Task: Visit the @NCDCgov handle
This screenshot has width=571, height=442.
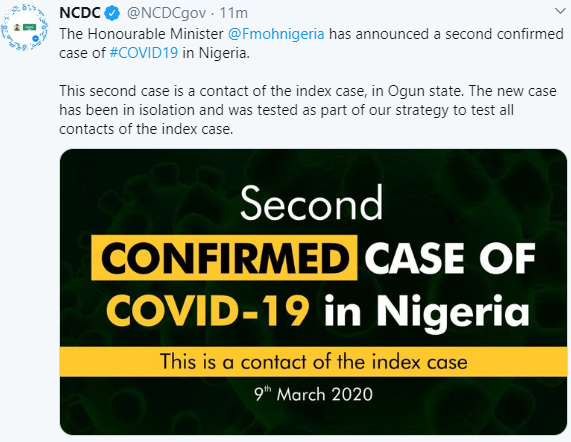Action: tap(166, 13)
